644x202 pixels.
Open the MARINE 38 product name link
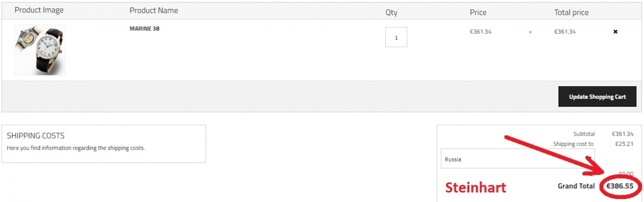pyautogui.click(x=144, y=29)
